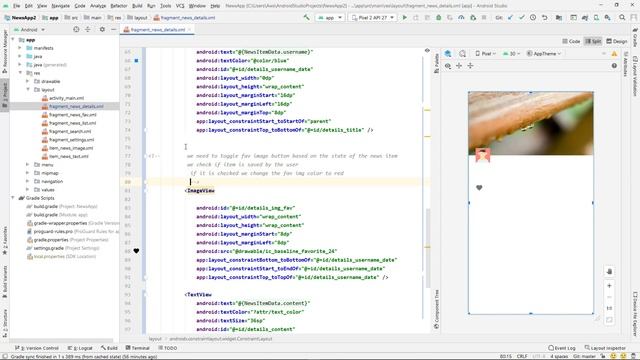This screenshot has height=360, width=640.
Task: Open the Android project view dropdown
Action: pos(29,29)
